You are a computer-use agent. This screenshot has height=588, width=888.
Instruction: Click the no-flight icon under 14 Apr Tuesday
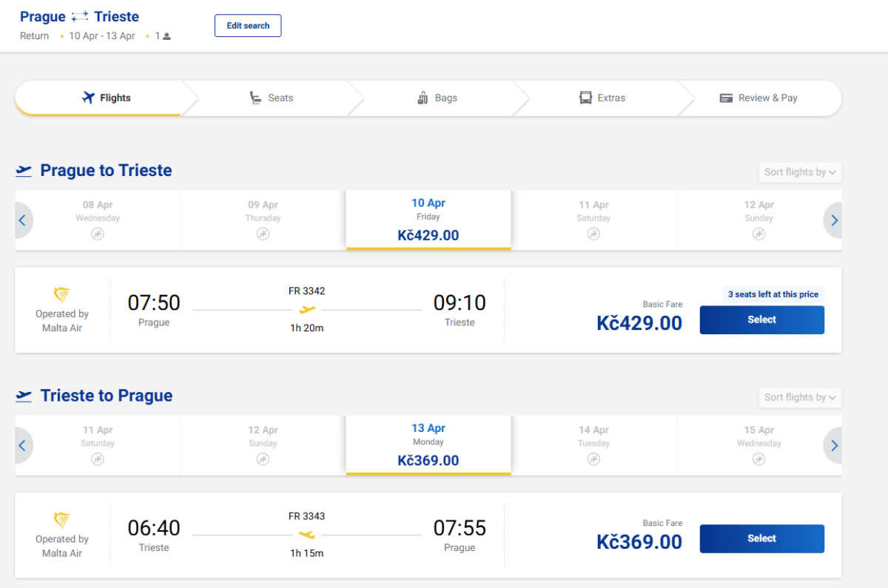tap(593, 459)
